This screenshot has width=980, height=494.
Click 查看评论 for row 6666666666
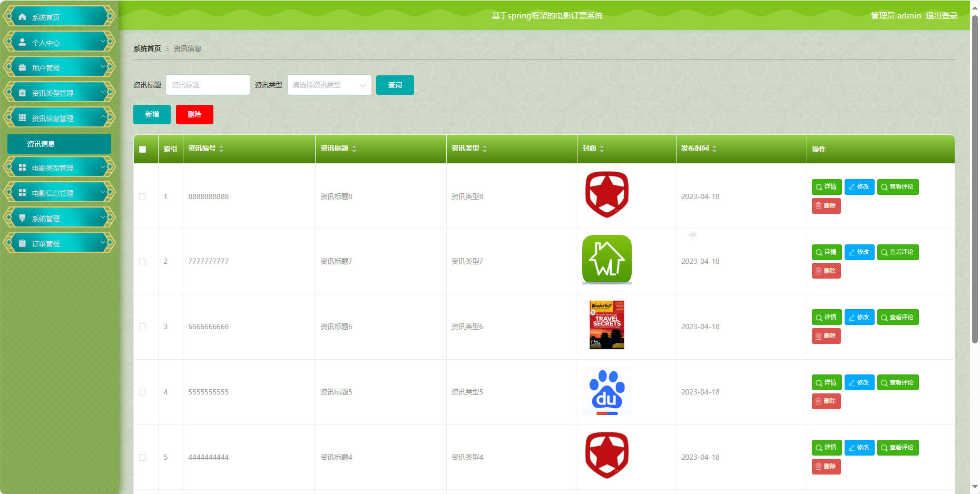898,317
